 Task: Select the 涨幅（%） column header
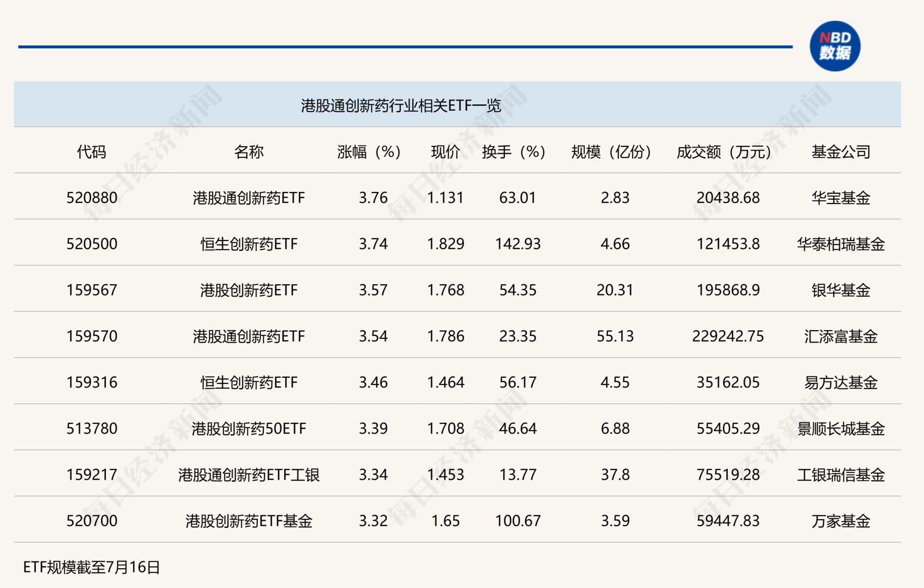369,152
